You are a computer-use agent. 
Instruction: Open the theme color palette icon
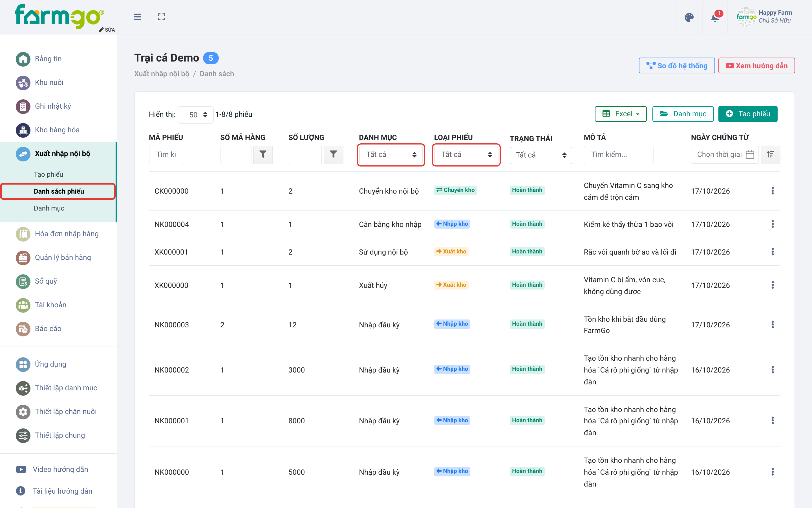pos(689,17)
